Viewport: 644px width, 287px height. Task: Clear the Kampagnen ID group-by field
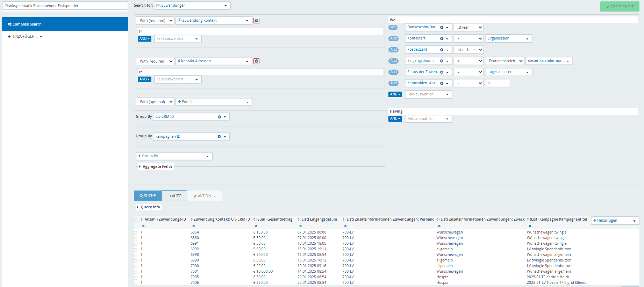219,137
